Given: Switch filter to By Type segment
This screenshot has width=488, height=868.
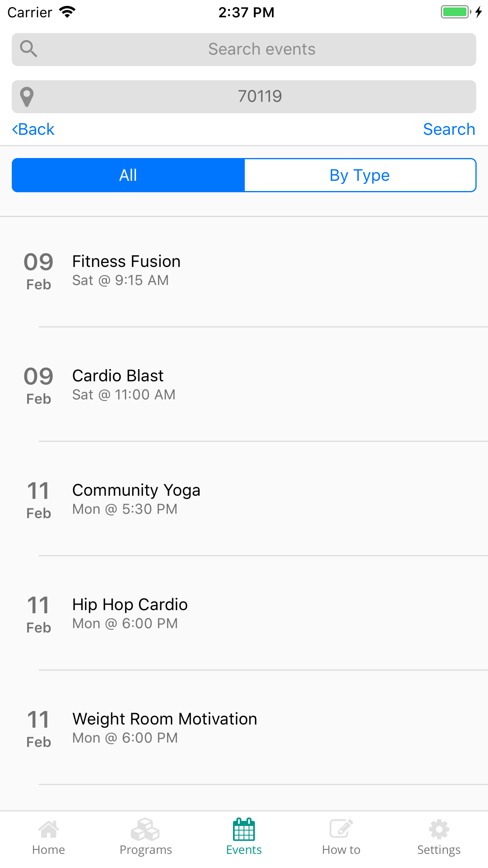Looking at the screenshot, I should point(360,175).
